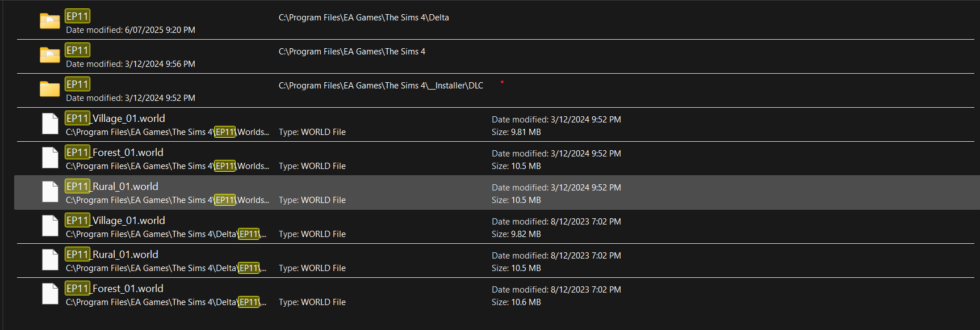The height and width of the screenshot is (330, 980).
Task: Click the folder icon for EP11 in Delta path
Action: (x=50, y=22)
